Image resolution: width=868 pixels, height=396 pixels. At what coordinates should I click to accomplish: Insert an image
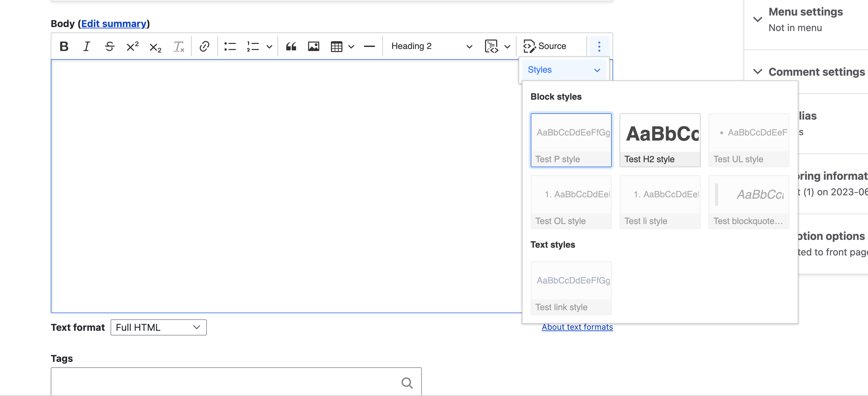click(313, 46)
